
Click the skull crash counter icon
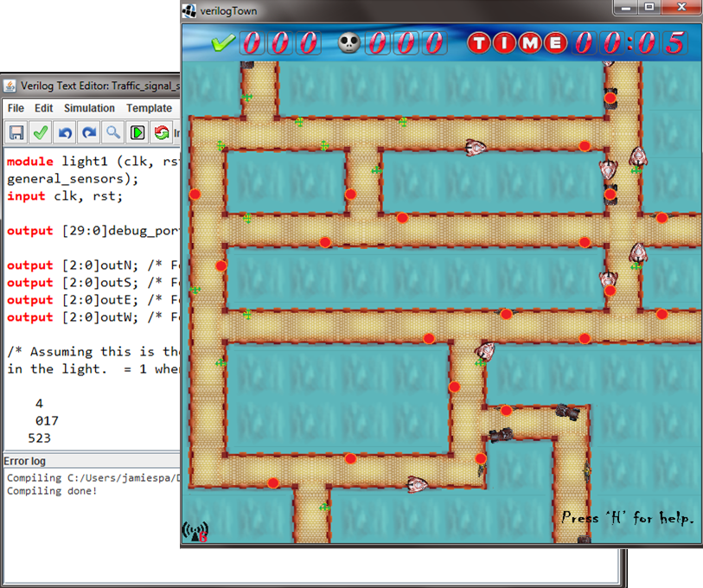point(348,42)
